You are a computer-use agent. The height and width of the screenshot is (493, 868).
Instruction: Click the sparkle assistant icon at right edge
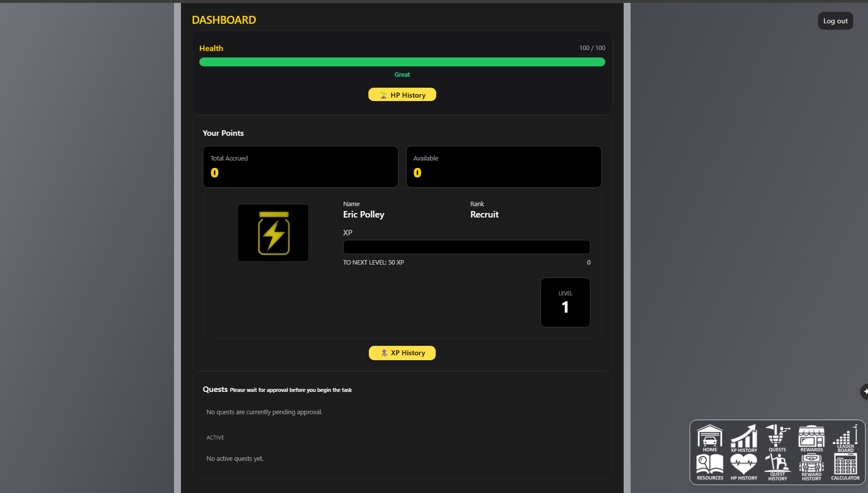click(865, 391)
